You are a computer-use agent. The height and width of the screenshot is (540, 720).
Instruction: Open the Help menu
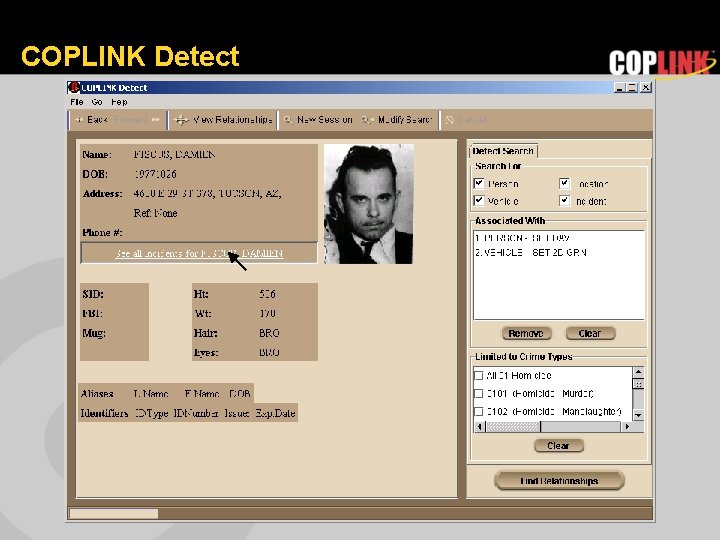[119, 102]
